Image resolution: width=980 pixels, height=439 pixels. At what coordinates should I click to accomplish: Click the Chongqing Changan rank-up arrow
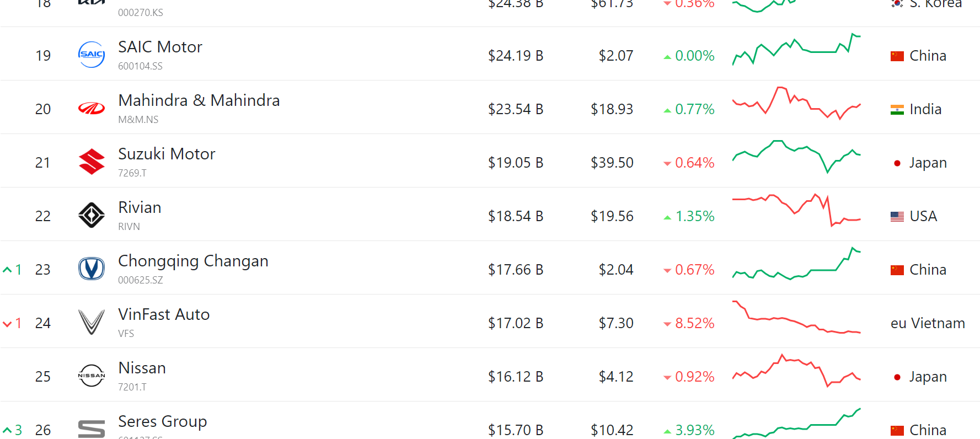(8, 270)
